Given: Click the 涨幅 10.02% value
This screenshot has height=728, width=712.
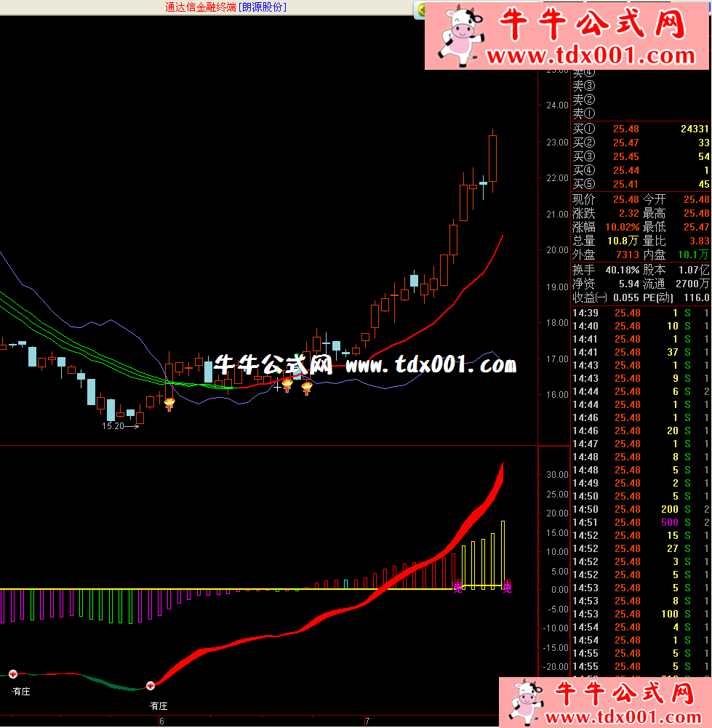Looking at the screenshot, I should (x=621, y=227).
